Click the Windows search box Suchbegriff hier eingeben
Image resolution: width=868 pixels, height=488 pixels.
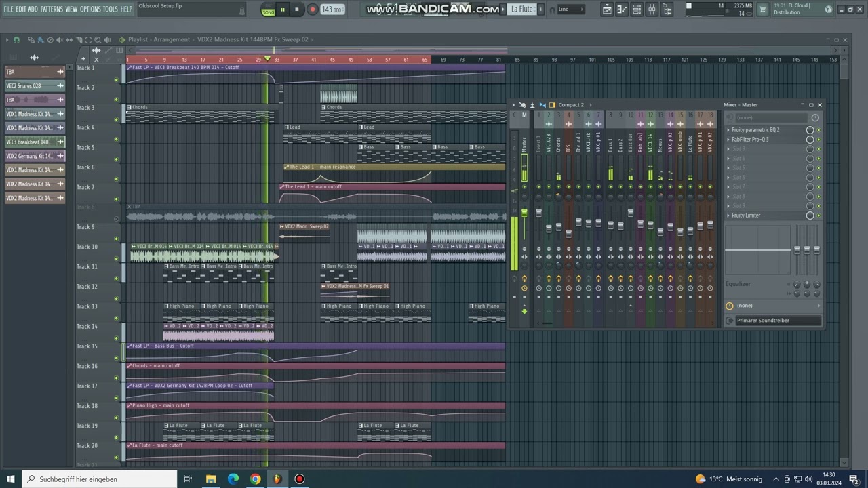point(100,479)
